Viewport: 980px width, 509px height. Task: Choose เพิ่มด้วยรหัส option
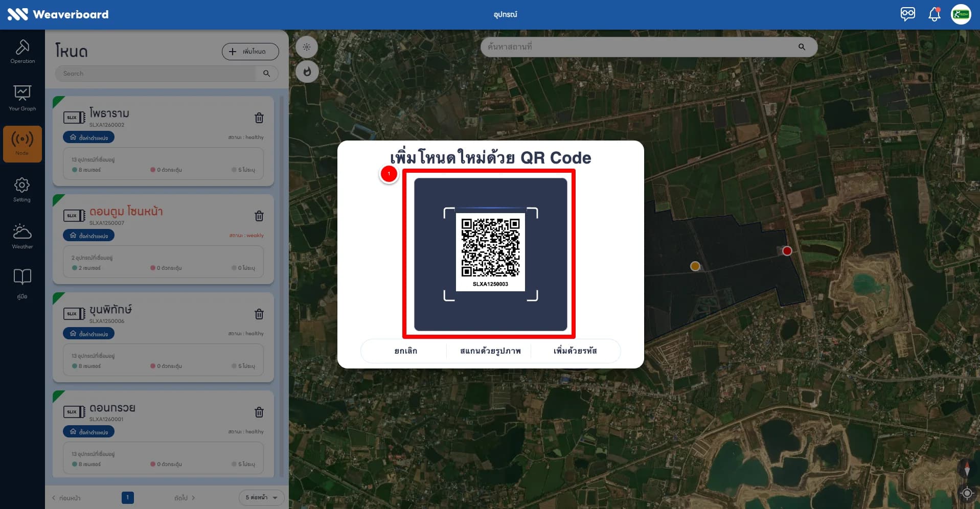point(575,351)
